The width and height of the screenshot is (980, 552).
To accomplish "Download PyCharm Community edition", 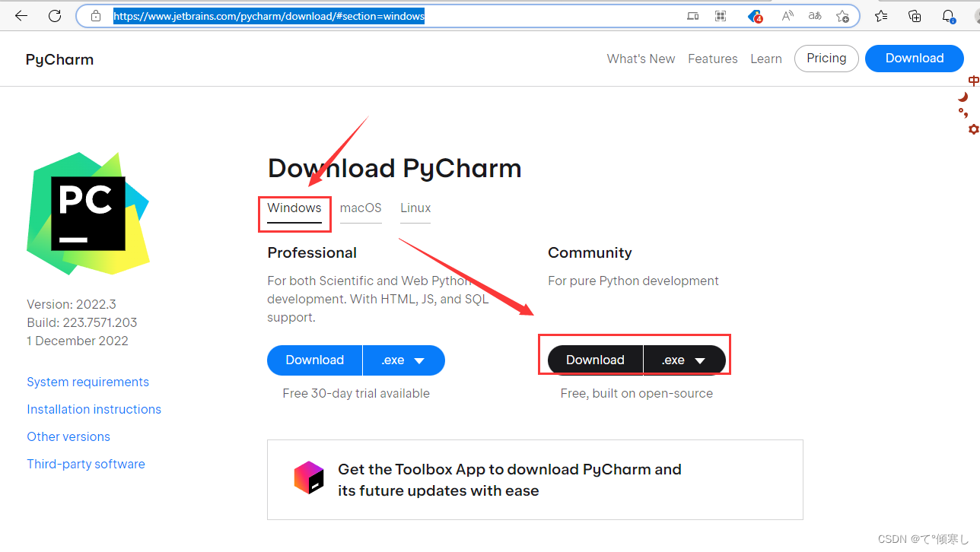I will click(x=595, y=360).
